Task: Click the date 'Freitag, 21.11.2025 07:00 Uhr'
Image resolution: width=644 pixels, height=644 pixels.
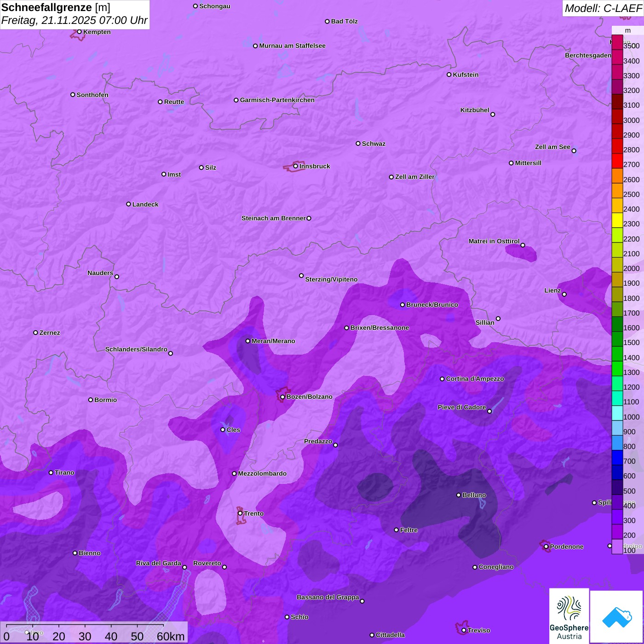Action: click(x=75, y=20)
